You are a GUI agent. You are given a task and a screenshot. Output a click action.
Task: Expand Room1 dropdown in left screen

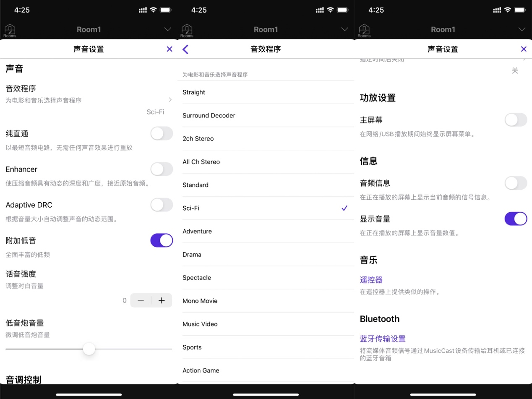point(168,29)
